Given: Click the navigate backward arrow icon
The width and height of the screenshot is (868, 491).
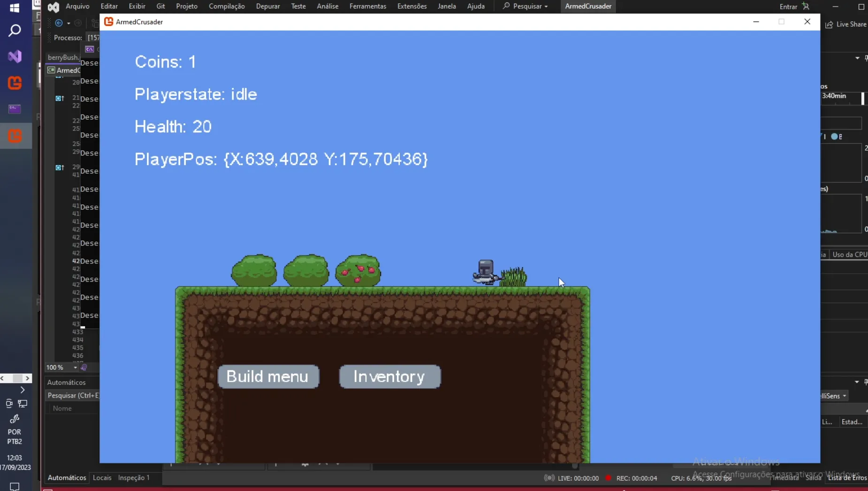Looking at the screenshot, I should click(59, 23).
